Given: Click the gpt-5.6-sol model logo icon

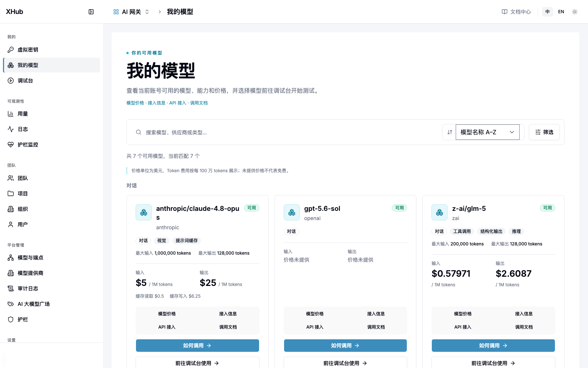Looking at the screenshot, I should 292,212.
